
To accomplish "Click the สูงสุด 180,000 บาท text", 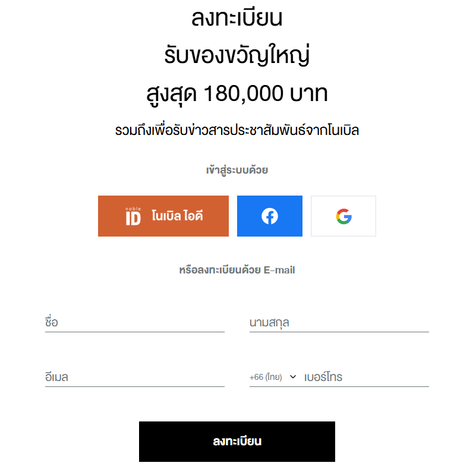I will [x=237, y=93].
